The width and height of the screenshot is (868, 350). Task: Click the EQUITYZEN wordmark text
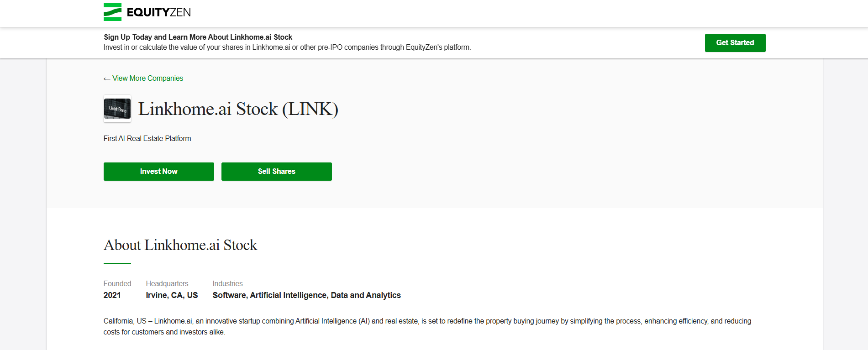coord(159,12)
